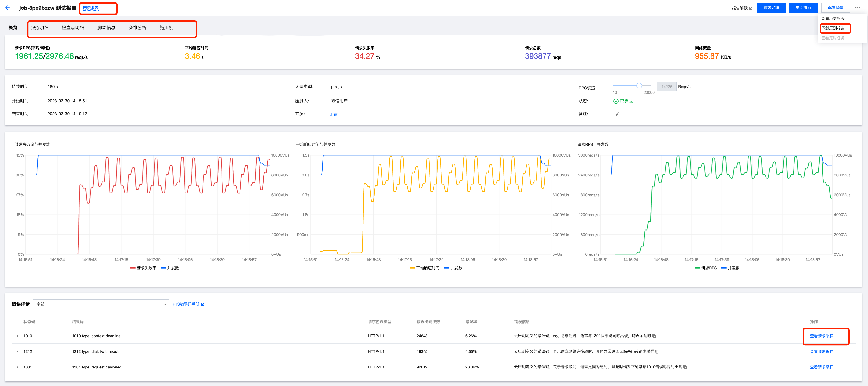The image size is (868, 386).
Task: Click the 重新执行 button
Action: click(803, 8)
